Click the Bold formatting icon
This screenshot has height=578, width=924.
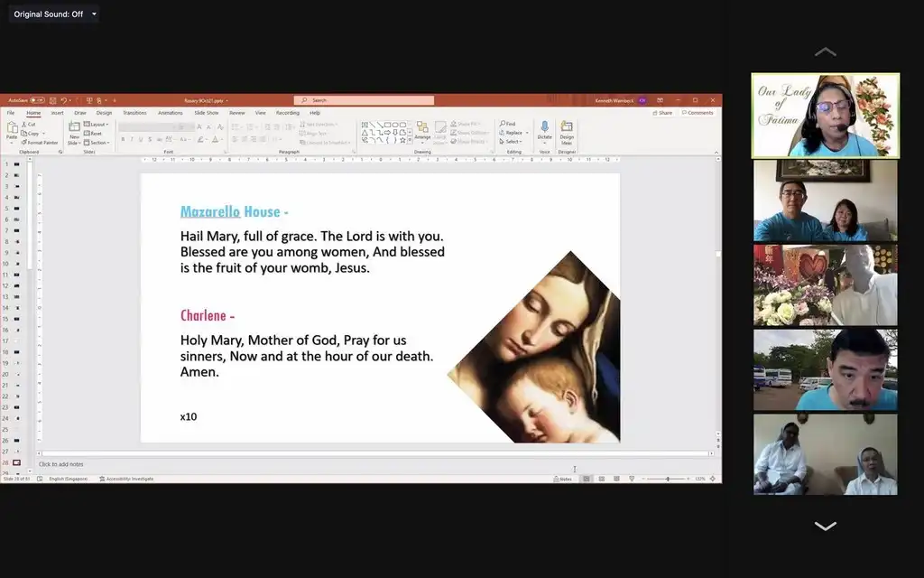coord(123,140)
